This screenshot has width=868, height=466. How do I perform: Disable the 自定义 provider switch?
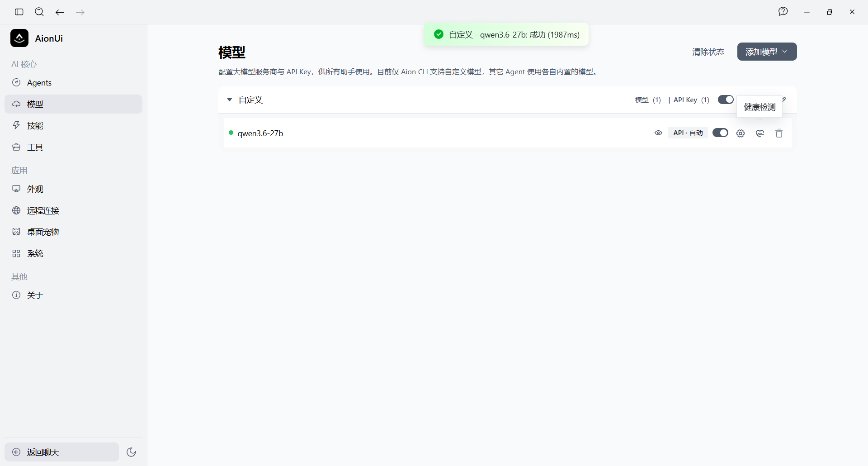[726, 100]
